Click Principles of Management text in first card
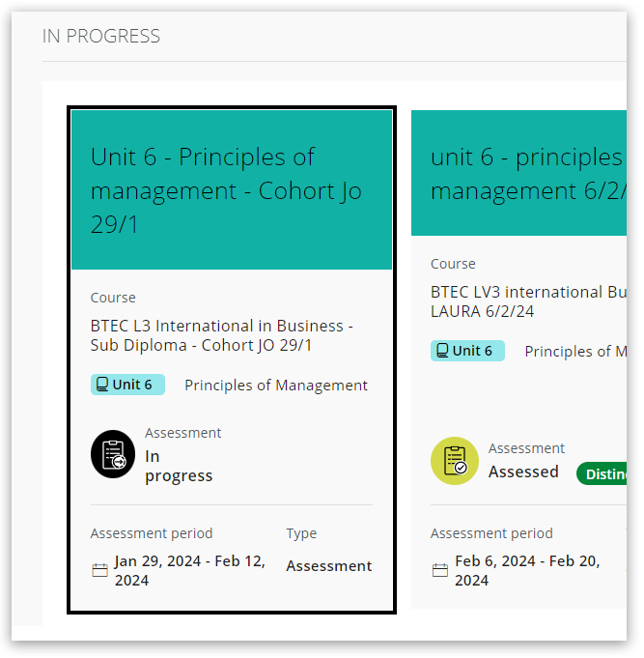644x658 pixels. [275, 386]
